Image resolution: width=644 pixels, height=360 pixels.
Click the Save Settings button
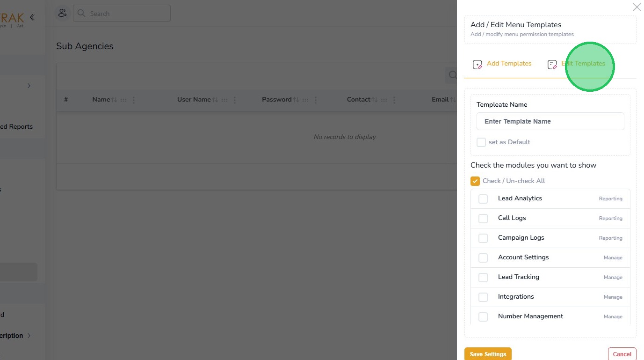click(488, 354)
